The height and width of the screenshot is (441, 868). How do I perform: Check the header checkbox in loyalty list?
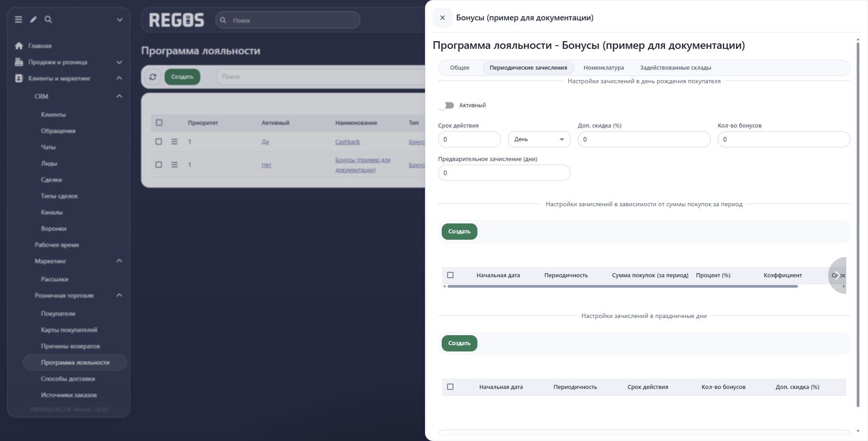159,123
